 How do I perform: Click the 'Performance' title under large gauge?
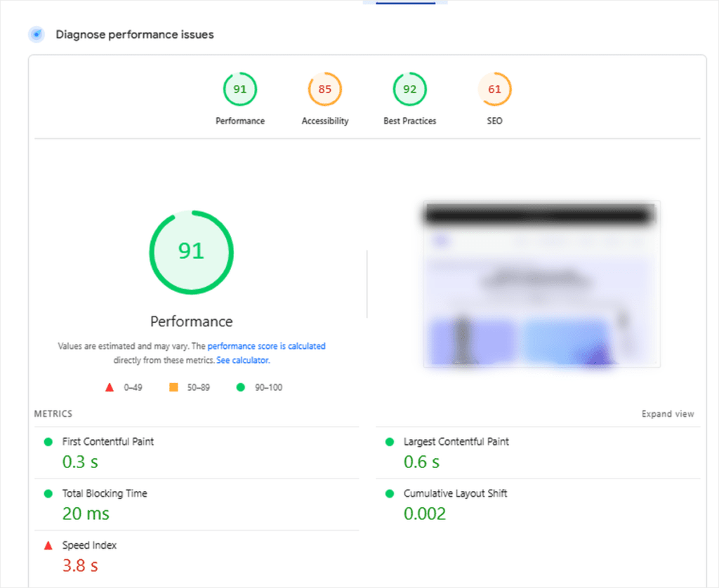[192, 321]
